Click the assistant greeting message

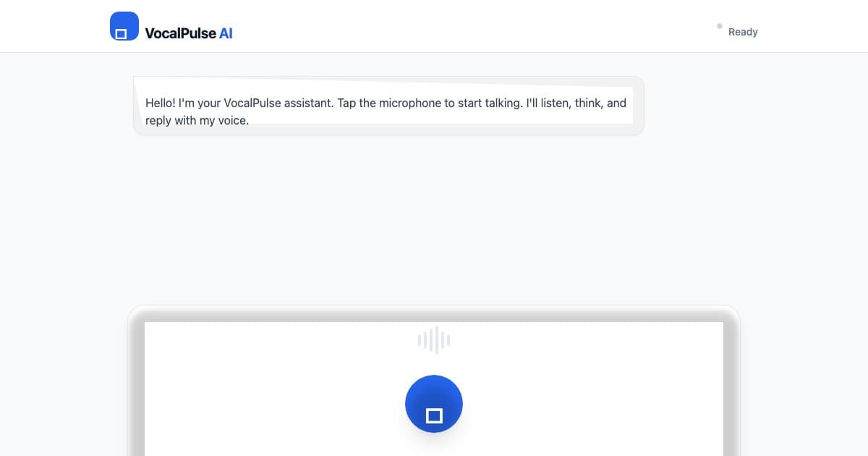pos(388,106)
